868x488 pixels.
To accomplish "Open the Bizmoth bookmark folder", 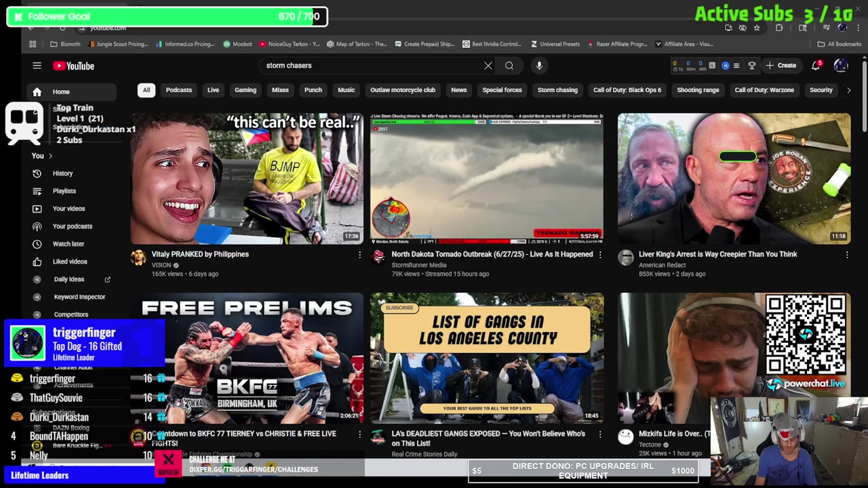I will tap(65, 44).
